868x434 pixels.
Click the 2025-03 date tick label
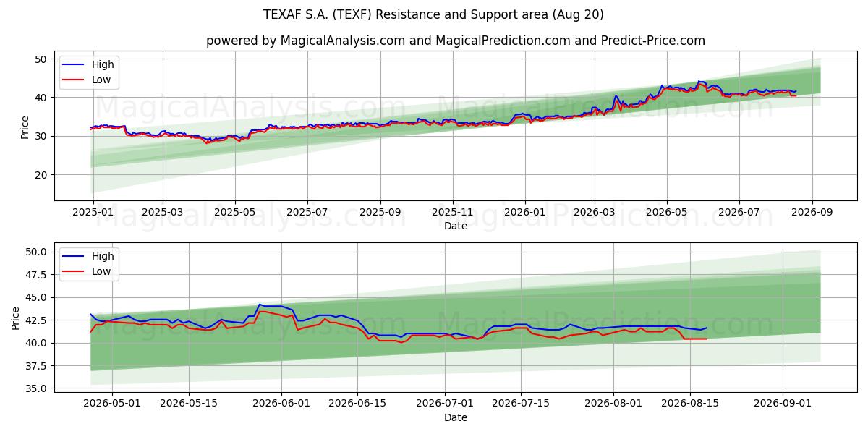pos(162,212)
